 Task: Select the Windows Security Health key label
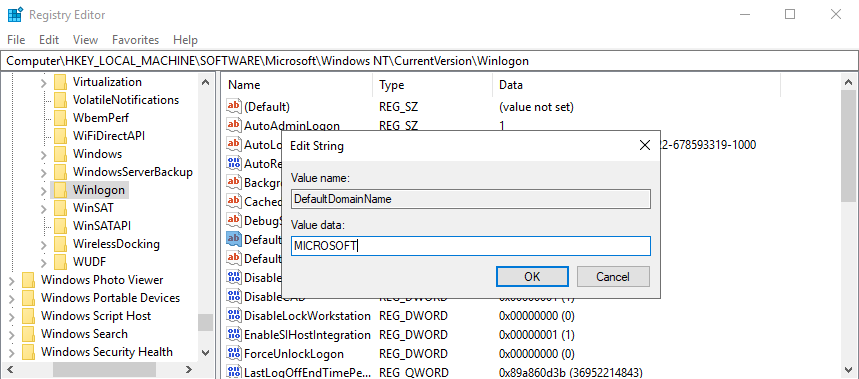(107, 352)
